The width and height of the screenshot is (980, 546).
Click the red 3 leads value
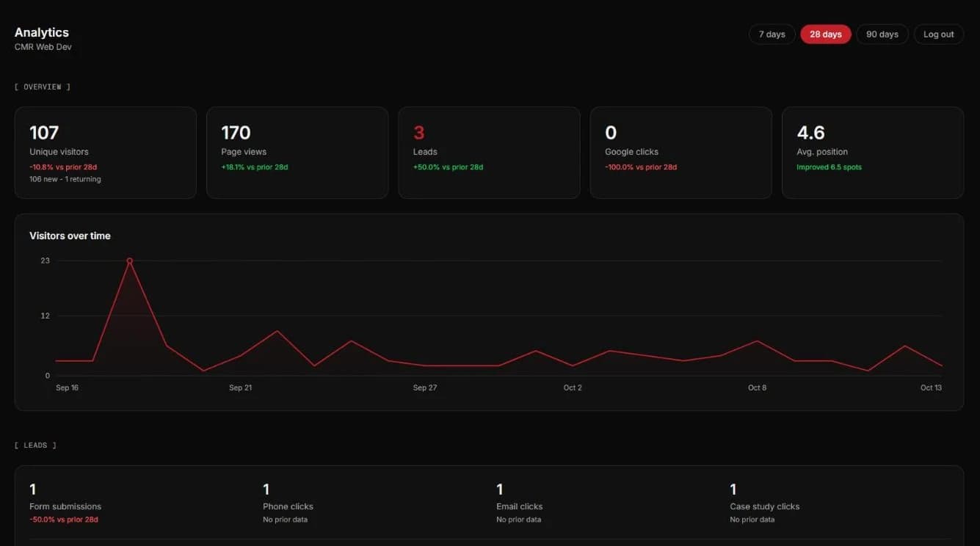tap(419, 133)
